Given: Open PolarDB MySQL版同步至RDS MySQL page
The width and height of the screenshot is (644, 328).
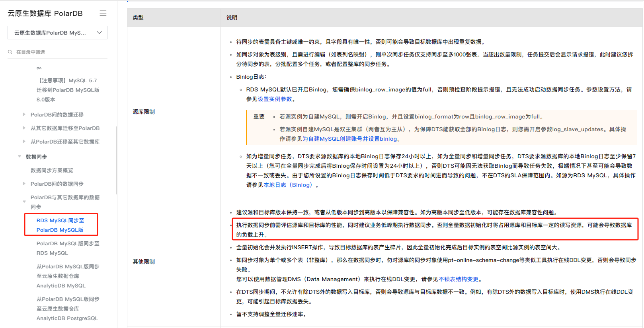Looking at the screenshot, I should (x=68, y=248).
